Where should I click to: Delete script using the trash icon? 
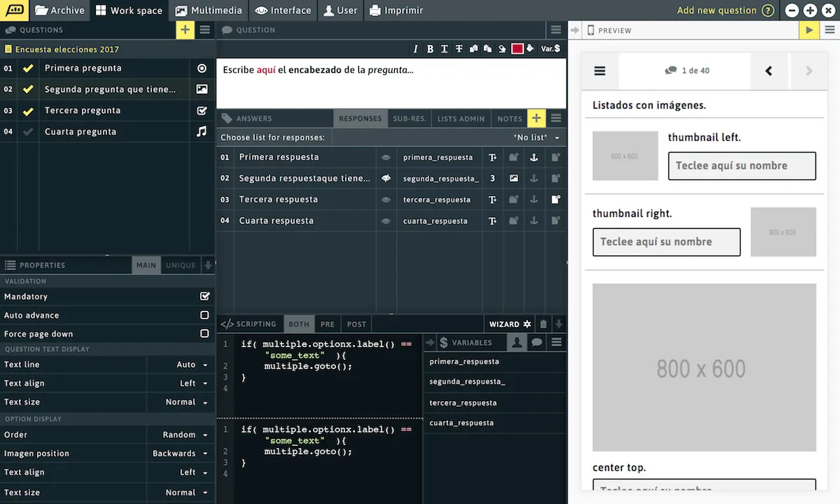543,324
